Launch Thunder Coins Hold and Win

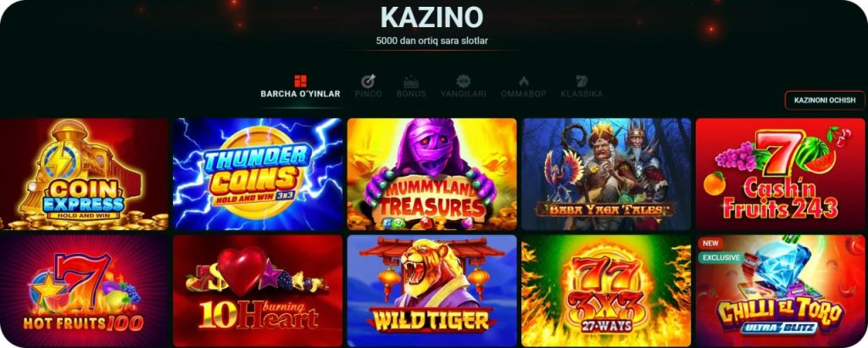click(258, 174)
